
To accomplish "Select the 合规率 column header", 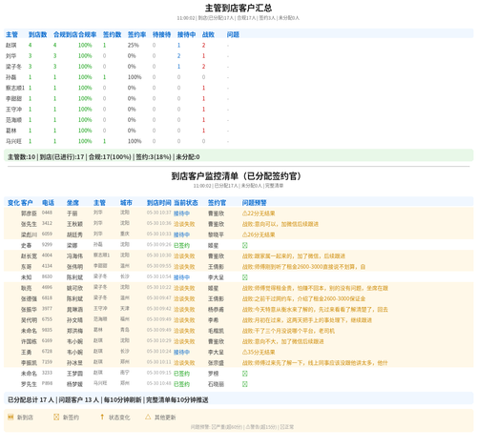I will click(88, 34).
